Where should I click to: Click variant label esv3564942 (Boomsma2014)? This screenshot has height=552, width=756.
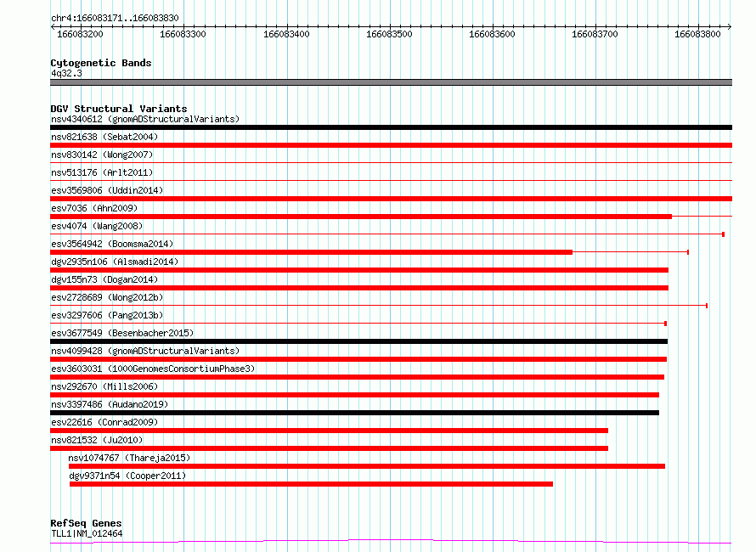coord(112,244)
